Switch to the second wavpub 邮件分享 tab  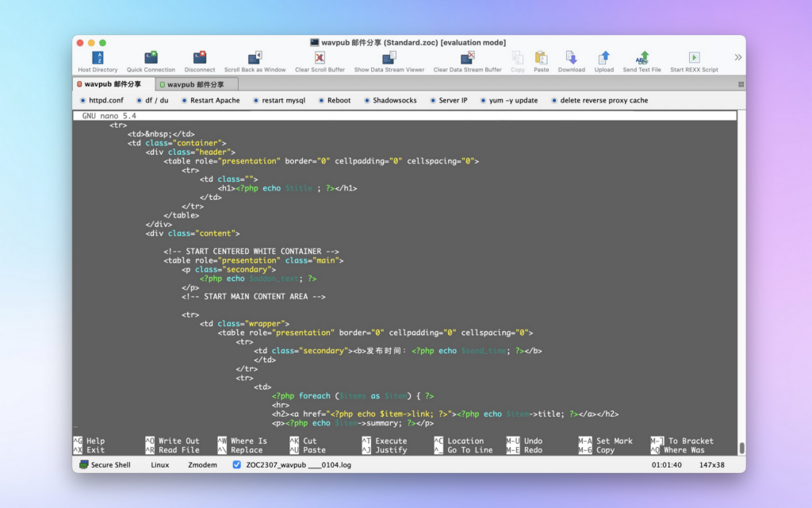coord(191,84)
